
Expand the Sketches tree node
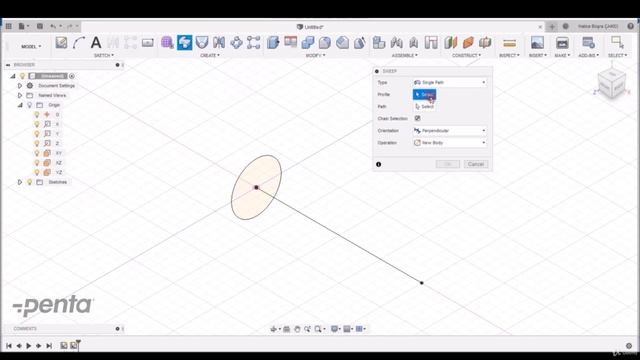(20, 182)
